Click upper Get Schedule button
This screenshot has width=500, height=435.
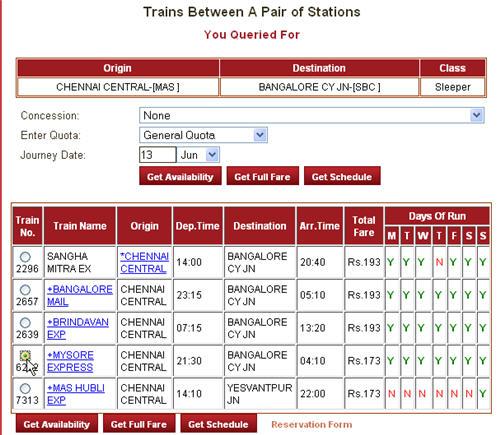point(342,176)
